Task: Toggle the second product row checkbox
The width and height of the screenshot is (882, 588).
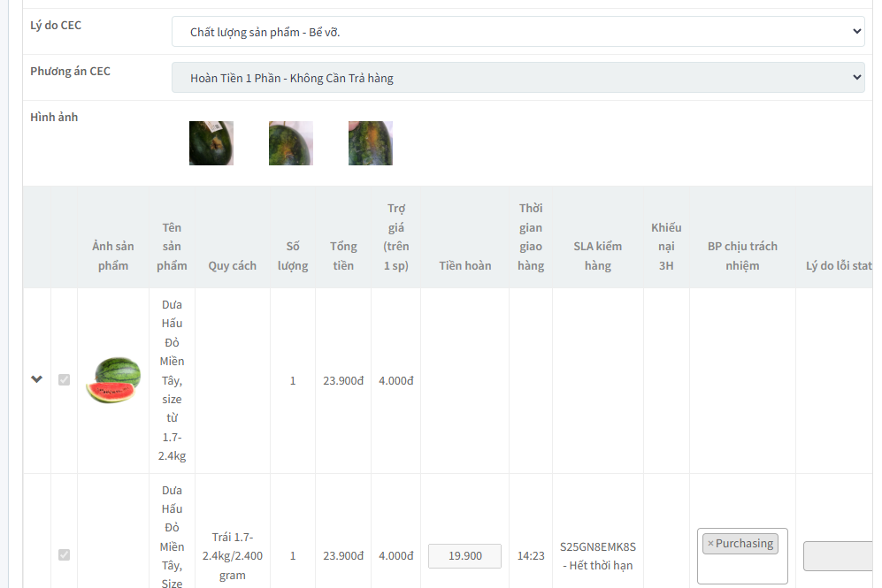Action: (64, 554)
